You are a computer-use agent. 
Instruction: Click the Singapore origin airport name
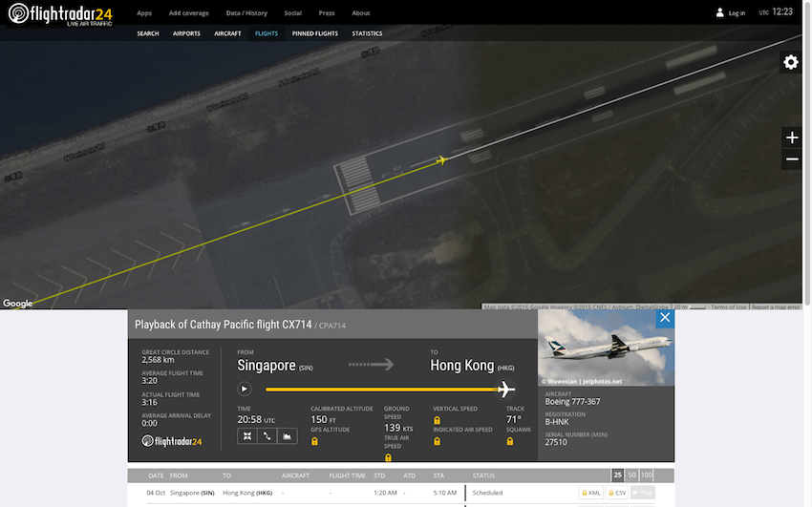267,366
